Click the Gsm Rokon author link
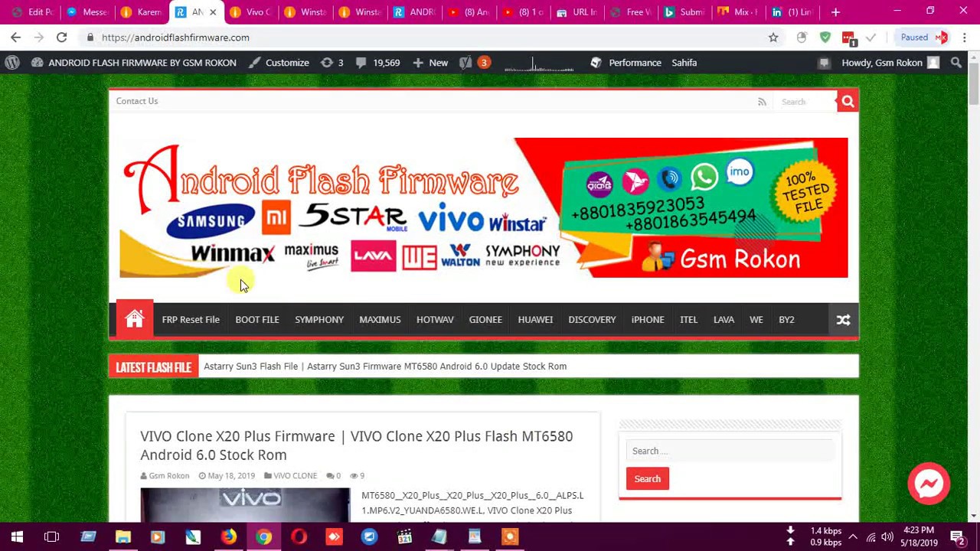 168,476
